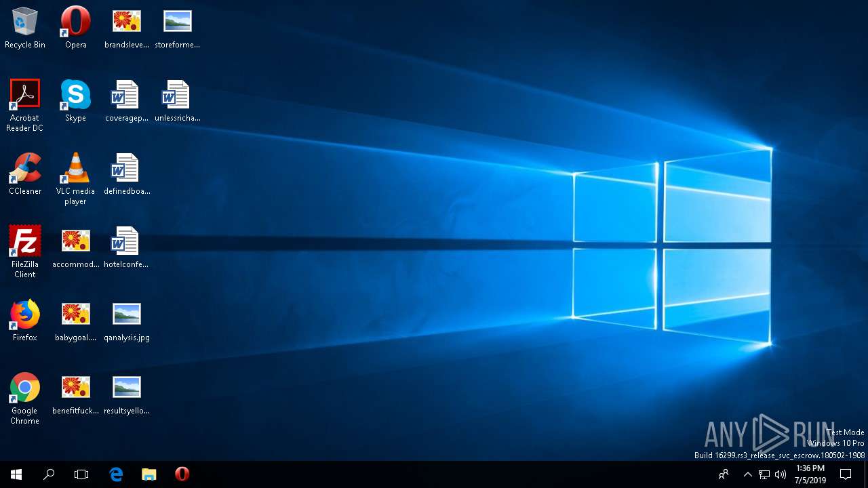Select the unlessricha... Word document
This screenshot has width=868, height=488.
177,101
